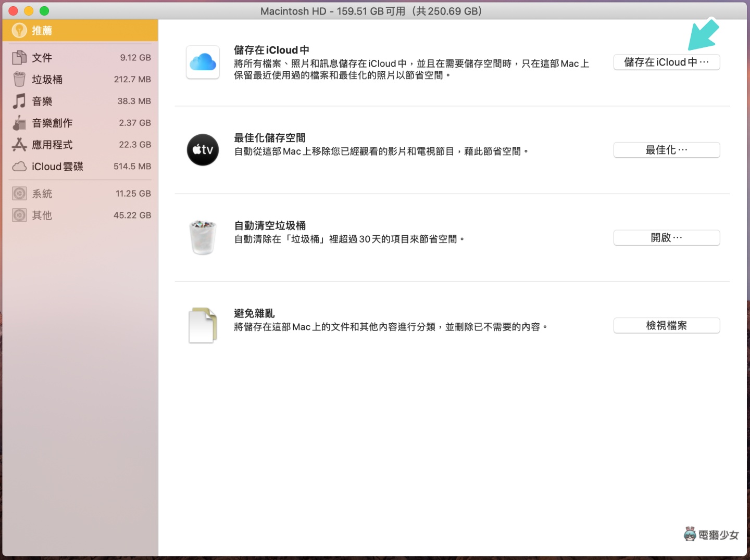The image size is (750, 560).
Task: Click the blue iCloud icon in recommendations
Action: 203,62
